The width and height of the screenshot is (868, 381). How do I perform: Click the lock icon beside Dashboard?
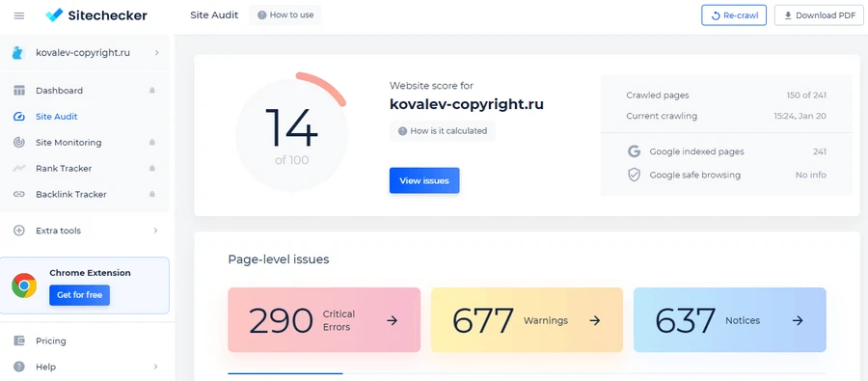coord(152,91)
